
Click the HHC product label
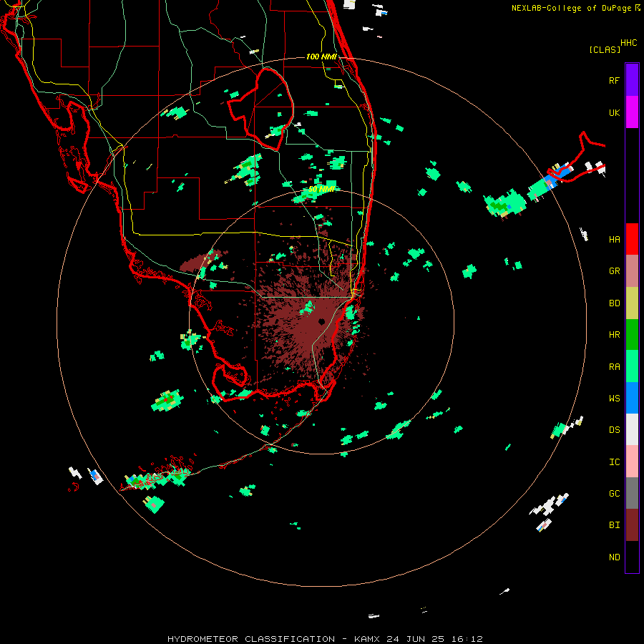tap(629, 43)
